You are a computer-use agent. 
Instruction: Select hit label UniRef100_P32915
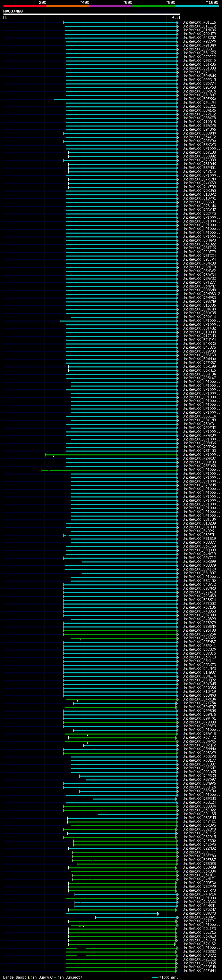pyautogui.click(x=199, y=837)
